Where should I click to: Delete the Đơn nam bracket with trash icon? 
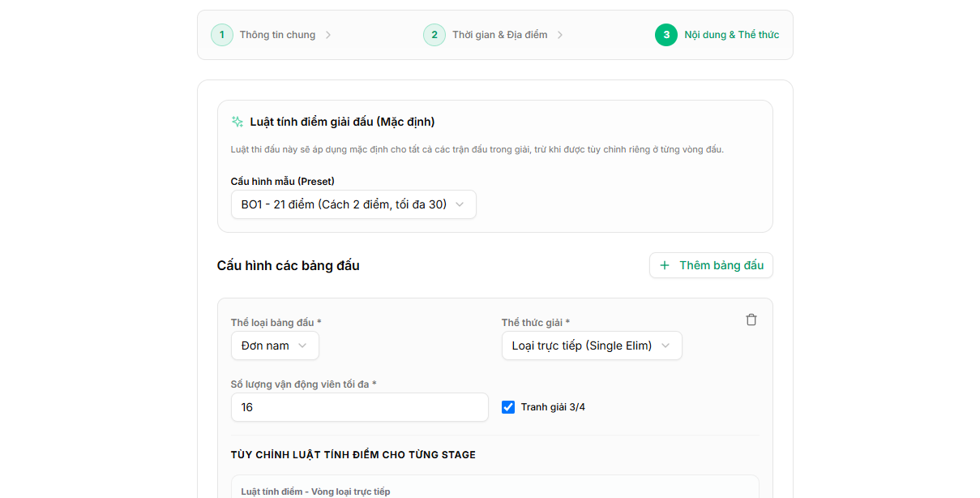(751, 320)
